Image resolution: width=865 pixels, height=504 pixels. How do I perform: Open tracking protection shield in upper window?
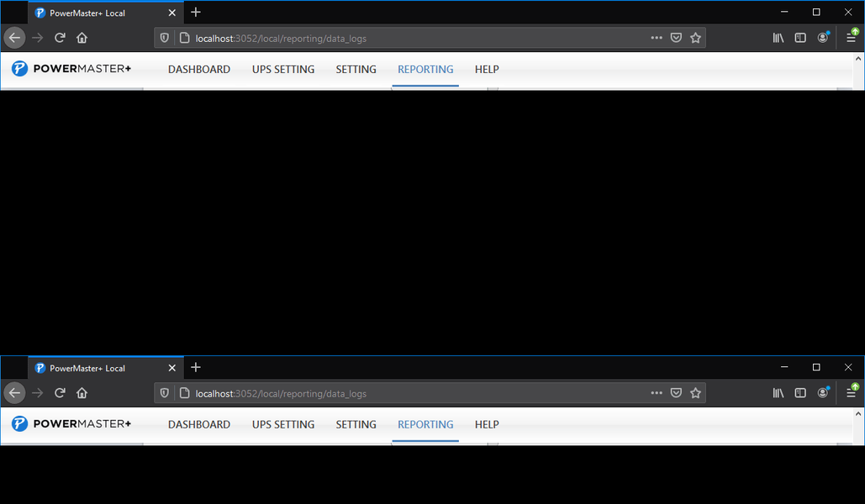pos(165,38)
